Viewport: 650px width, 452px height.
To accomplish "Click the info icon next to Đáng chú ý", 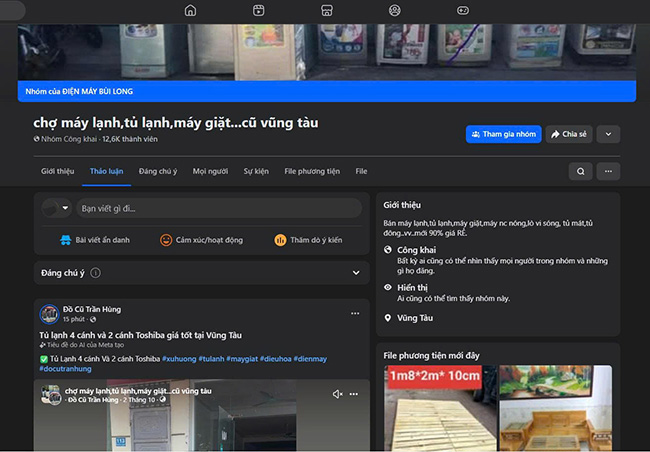I will click(95, 273).
